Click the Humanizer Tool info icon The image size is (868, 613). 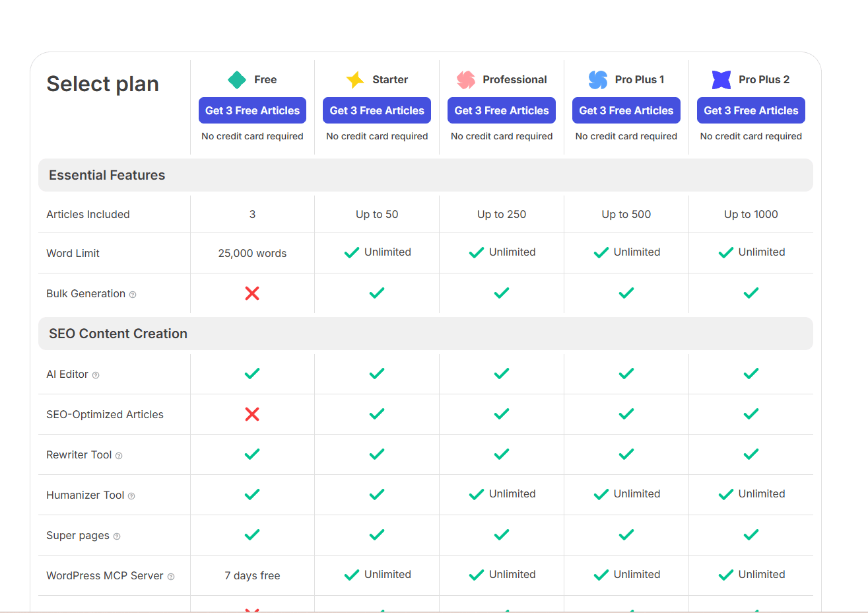coord(131,496)
